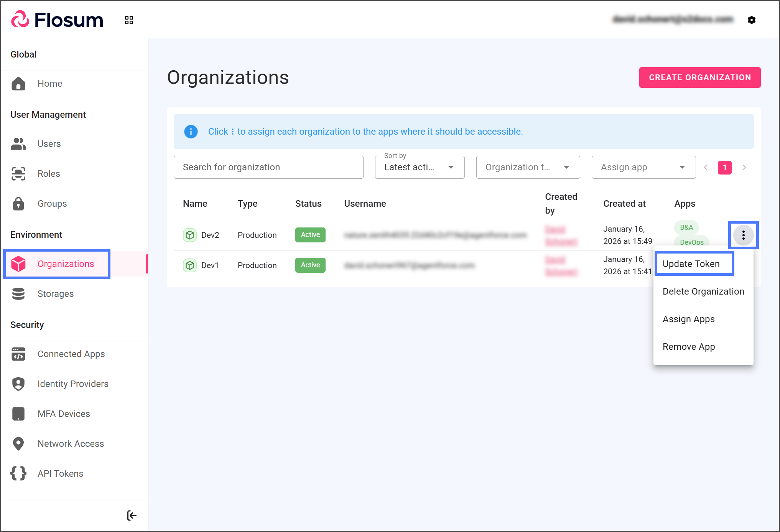Open Storages from the sidebar
780x532 pixels.
[55, 294]
